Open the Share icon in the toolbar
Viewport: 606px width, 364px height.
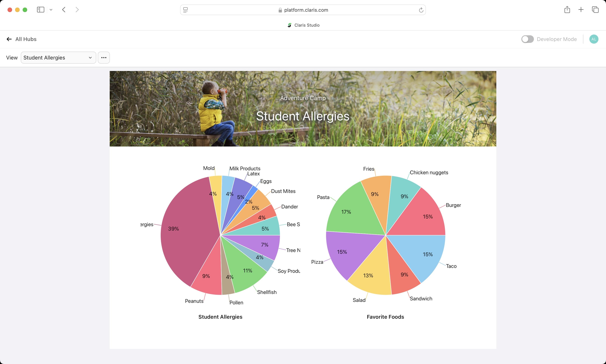(567, 10)
